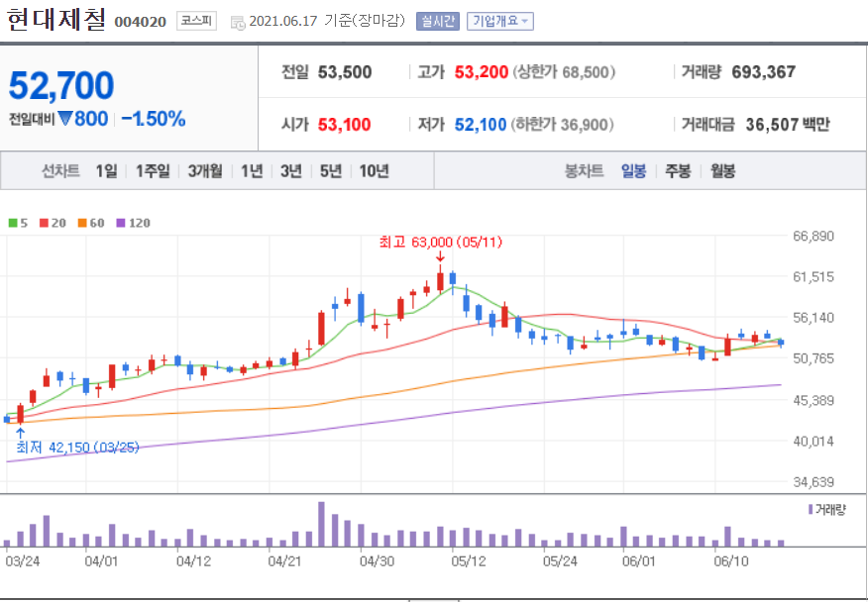Viewport: 868px width, 602px height.
Task: Click the 하한가 36,900 text
Action: pyautogui.click(x=562, y=125)
